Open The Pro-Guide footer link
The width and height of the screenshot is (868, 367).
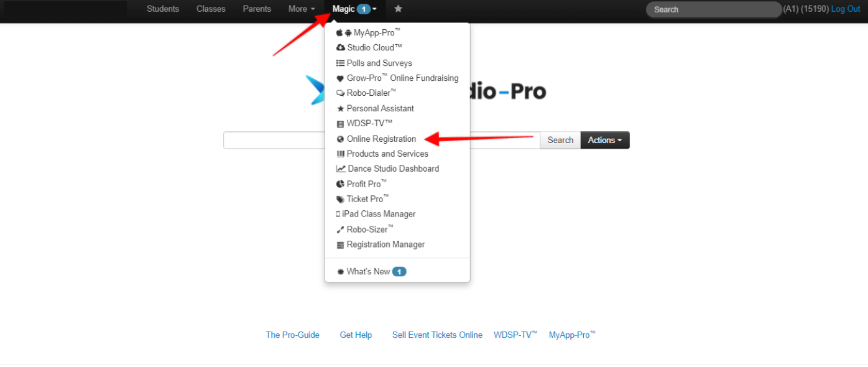click(293, 335)
